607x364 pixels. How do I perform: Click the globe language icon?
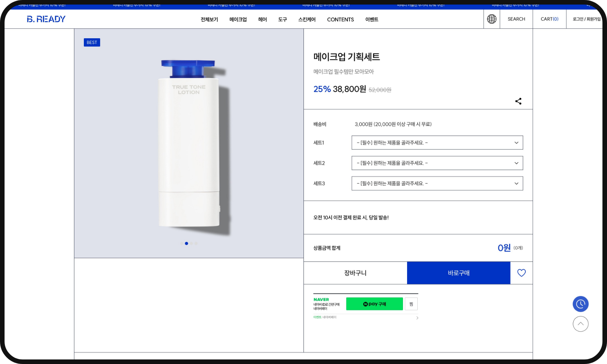coord(492,19)
